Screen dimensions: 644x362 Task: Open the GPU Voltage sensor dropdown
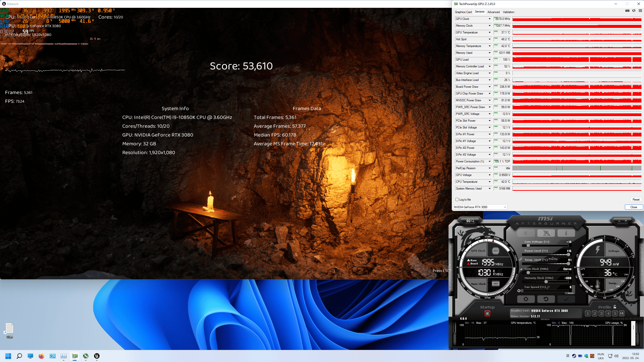pyautogui.click(x=490, y=175)
